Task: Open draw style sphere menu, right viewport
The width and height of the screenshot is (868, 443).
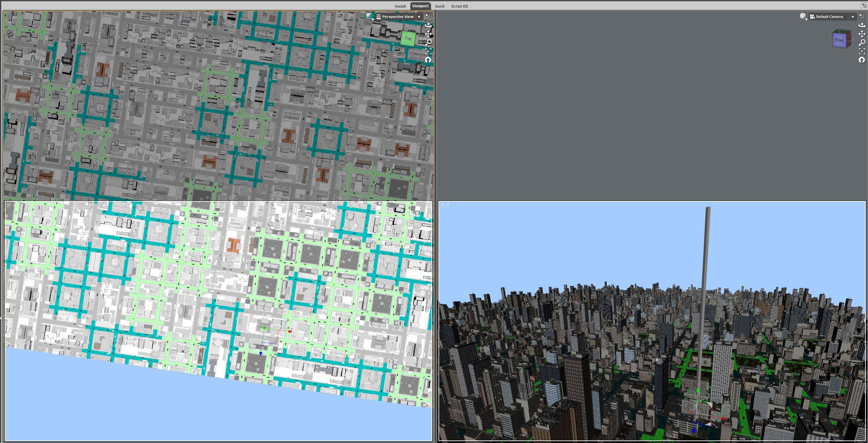Action: pos(803,17)
